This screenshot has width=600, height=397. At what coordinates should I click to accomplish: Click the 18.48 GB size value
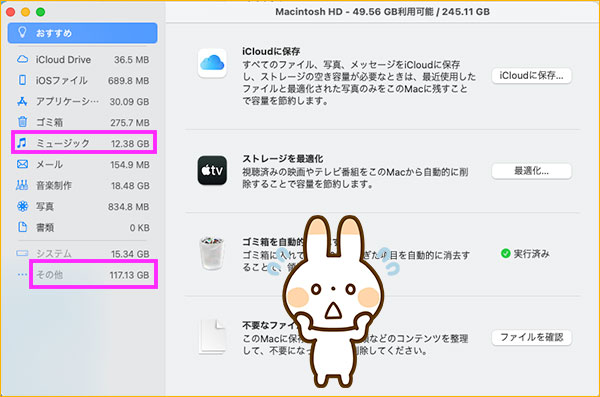point(130,186)
